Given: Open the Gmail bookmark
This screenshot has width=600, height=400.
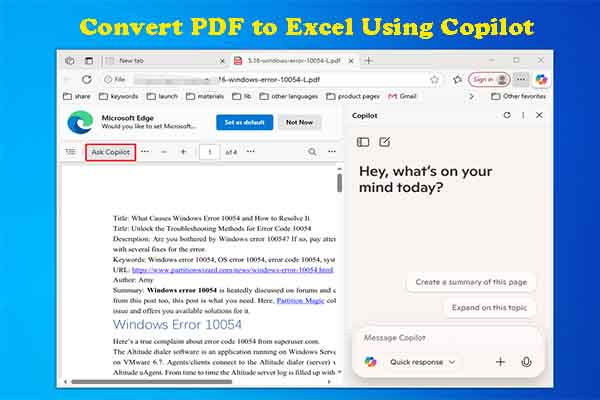Looking at the screenshot, I should coord(402,96).
